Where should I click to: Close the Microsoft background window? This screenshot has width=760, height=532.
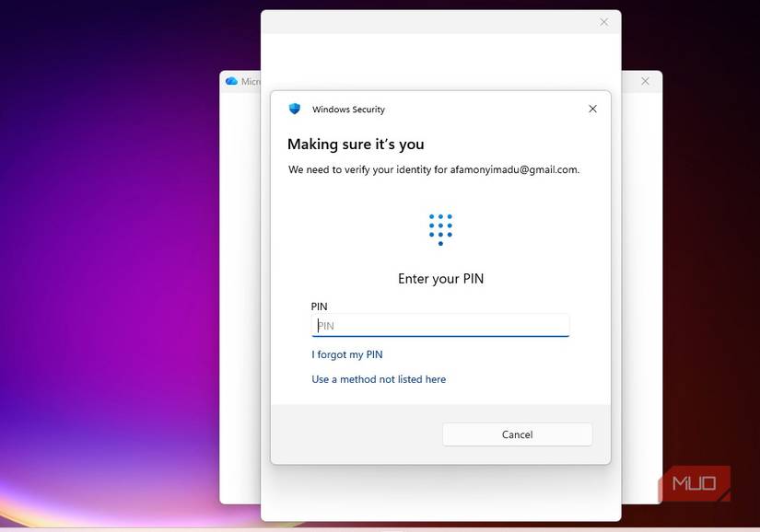pos(645,81)
